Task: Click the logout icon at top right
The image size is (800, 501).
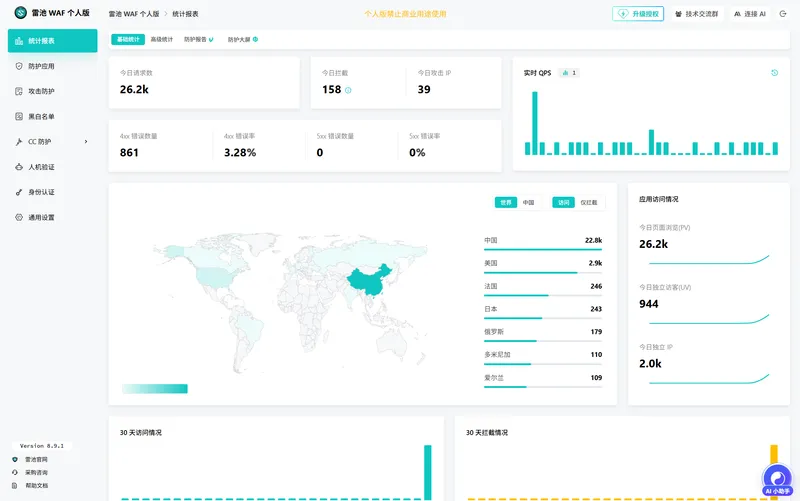Action: click(783, 14)
